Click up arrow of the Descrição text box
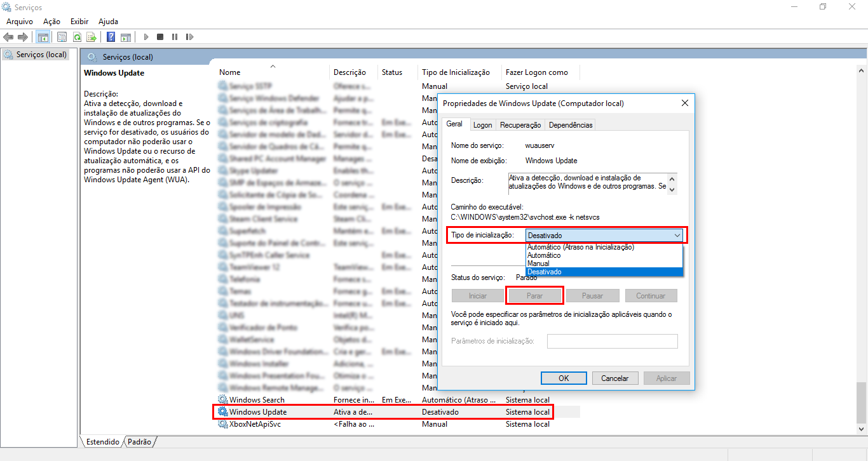This screenshot has height=461, width=868. (673, 178)
